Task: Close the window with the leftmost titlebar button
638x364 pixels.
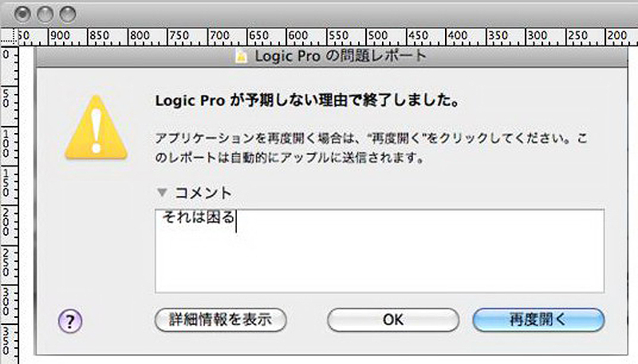Action: point(22,14)
